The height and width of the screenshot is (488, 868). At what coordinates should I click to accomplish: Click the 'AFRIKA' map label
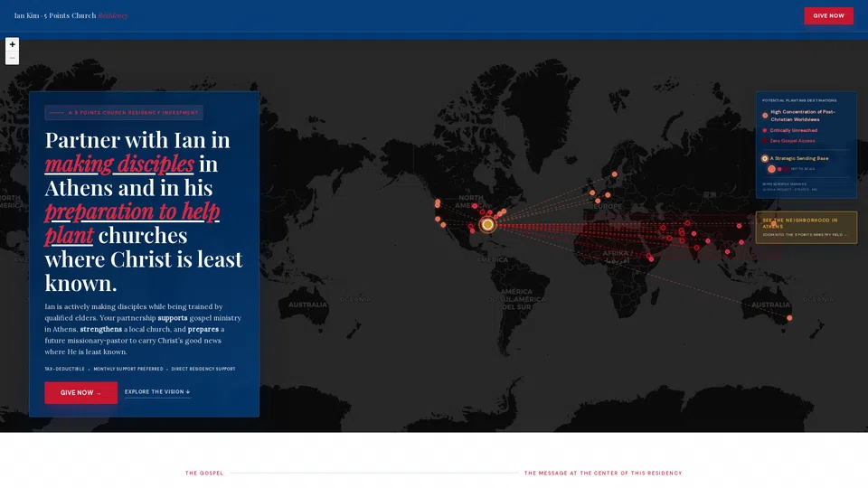616,253
